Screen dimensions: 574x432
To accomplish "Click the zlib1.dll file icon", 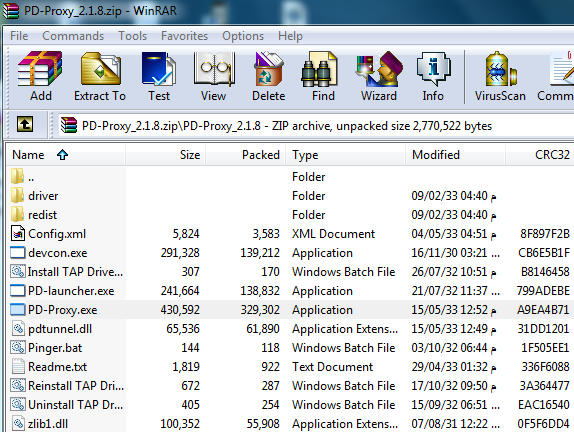I will (18, 424).
